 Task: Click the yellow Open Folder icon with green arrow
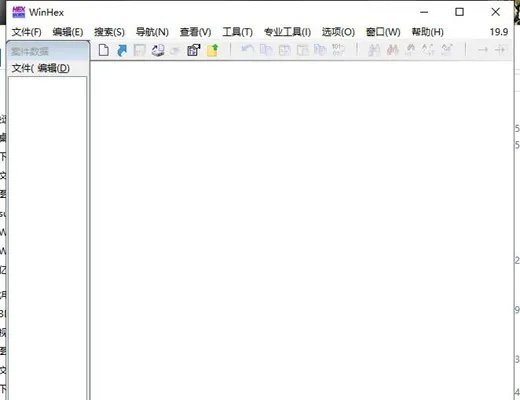tap(212, 50)
